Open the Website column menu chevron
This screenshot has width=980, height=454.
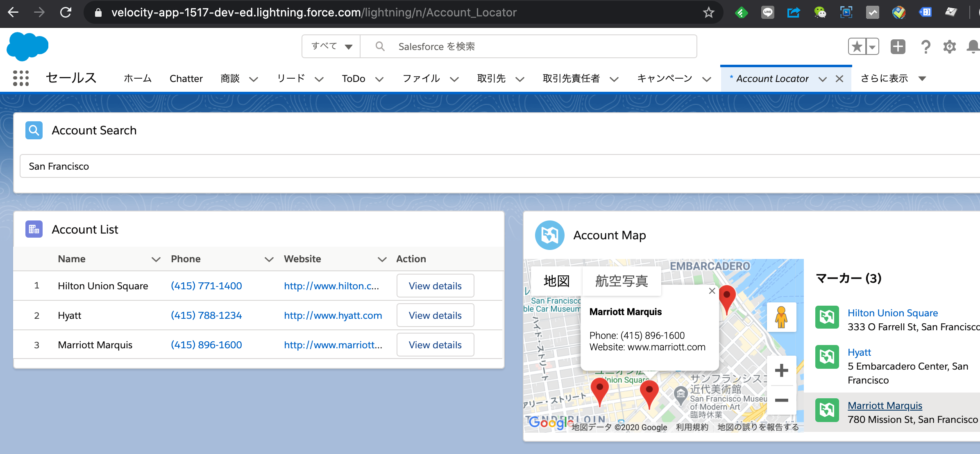pyautogui.click(x=382, y=259)
